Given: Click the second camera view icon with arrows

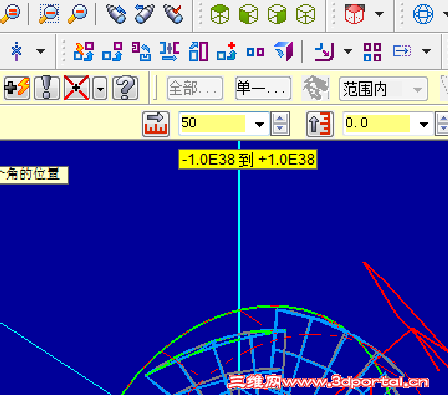Looking at the screenshot, I should pos(145,14).
